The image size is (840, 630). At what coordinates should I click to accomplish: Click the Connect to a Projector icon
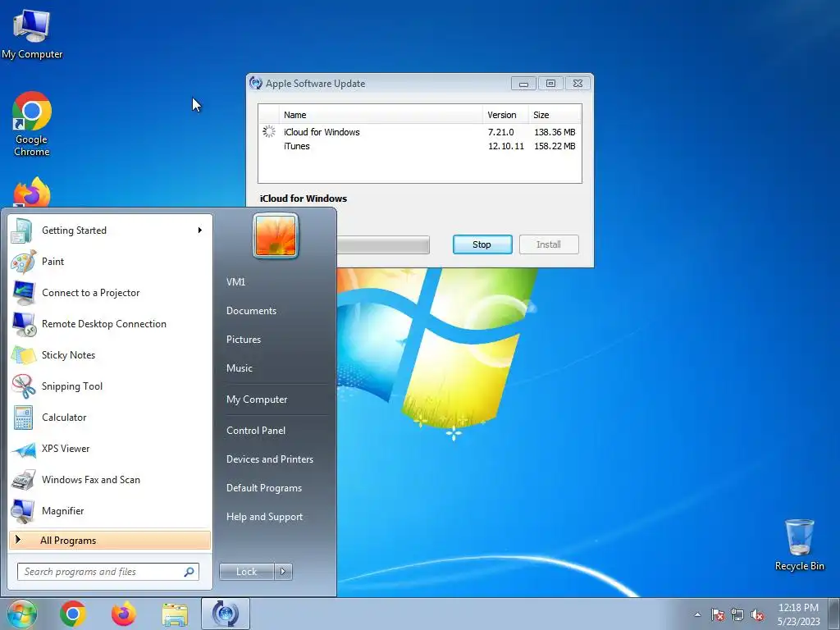(22, 293)
